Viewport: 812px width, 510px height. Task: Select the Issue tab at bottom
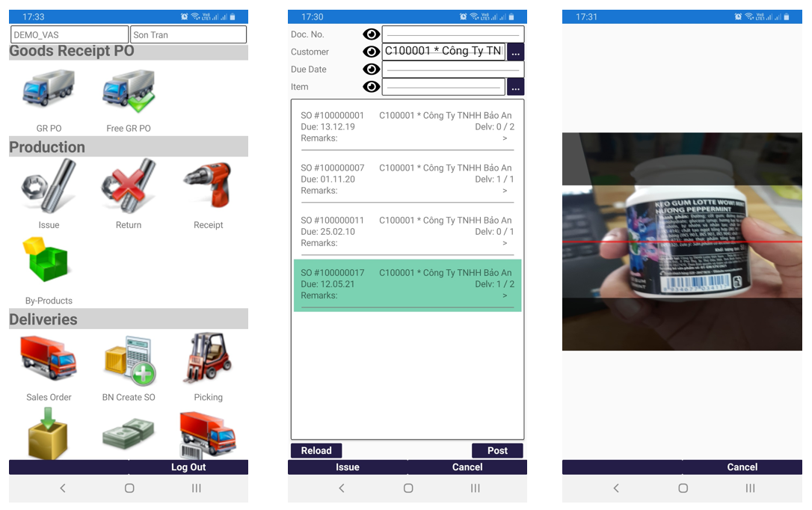[347, 467]
